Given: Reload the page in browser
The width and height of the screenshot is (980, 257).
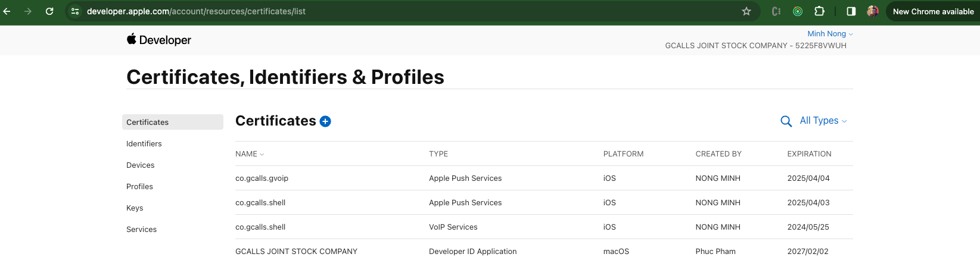Looking at the screenshot, I should (49, 11).
